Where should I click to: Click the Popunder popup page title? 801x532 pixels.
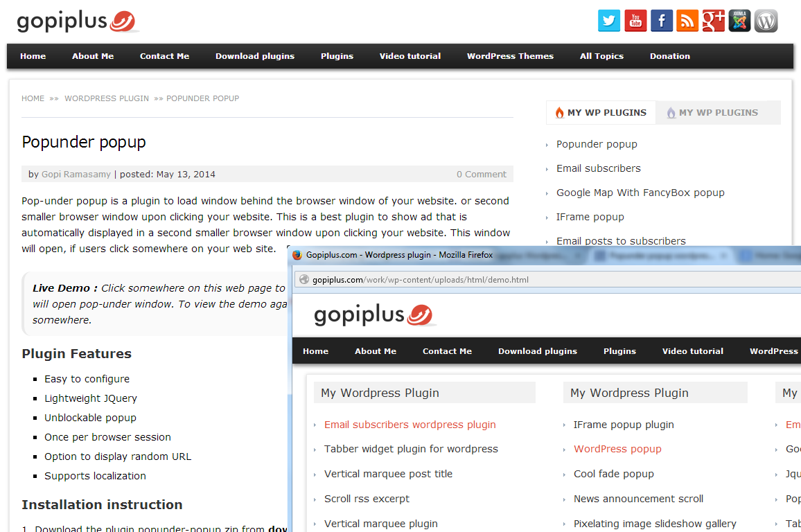(x=84, y=142)
